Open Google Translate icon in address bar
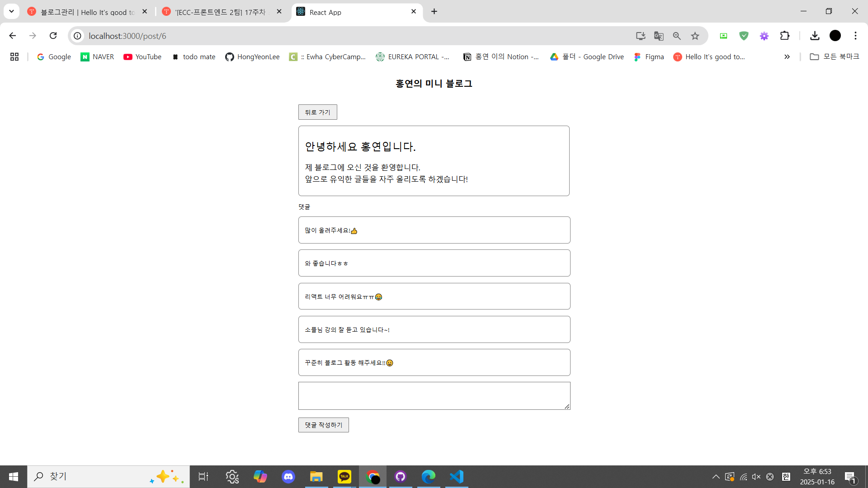 point(659,36)
